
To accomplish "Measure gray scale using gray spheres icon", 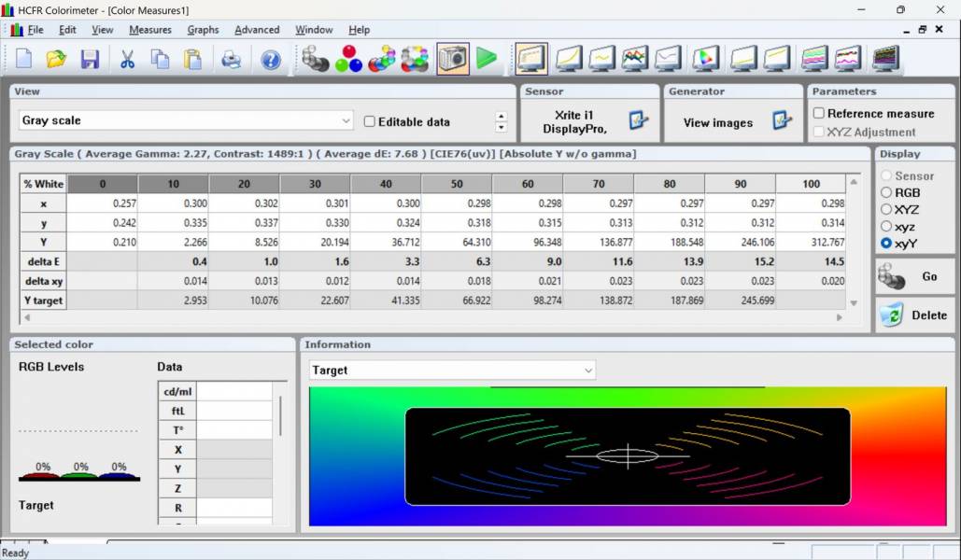I will (x=316, y=59).
